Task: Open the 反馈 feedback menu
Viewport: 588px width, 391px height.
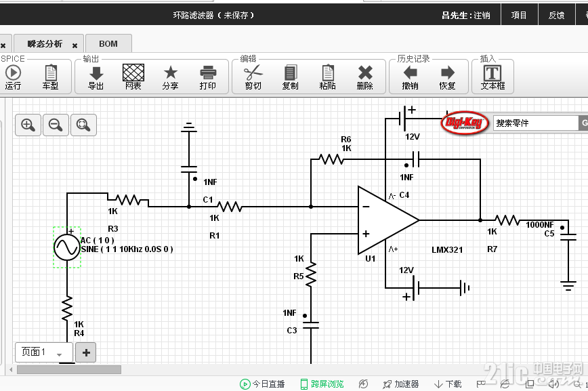Action: 557,16
